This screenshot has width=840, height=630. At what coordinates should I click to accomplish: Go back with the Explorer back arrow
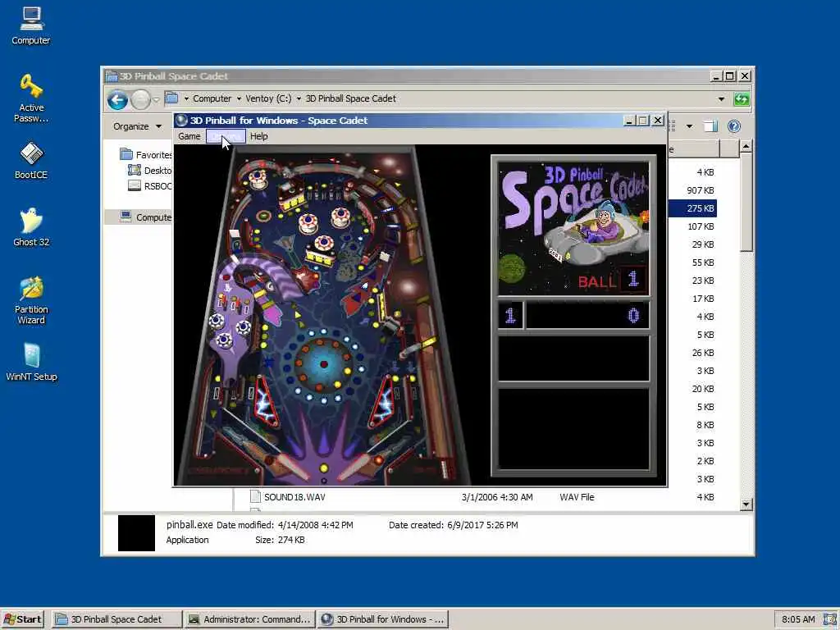coord(117,99)
